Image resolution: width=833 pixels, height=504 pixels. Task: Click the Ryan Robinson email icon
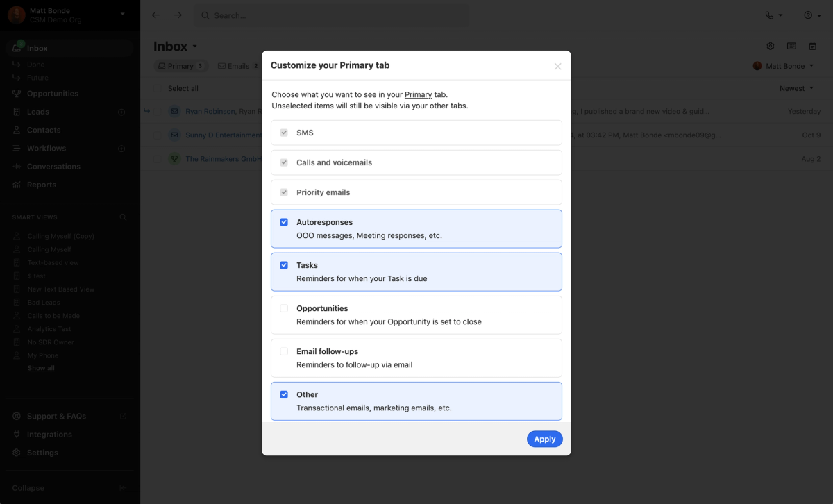(174, 111)
